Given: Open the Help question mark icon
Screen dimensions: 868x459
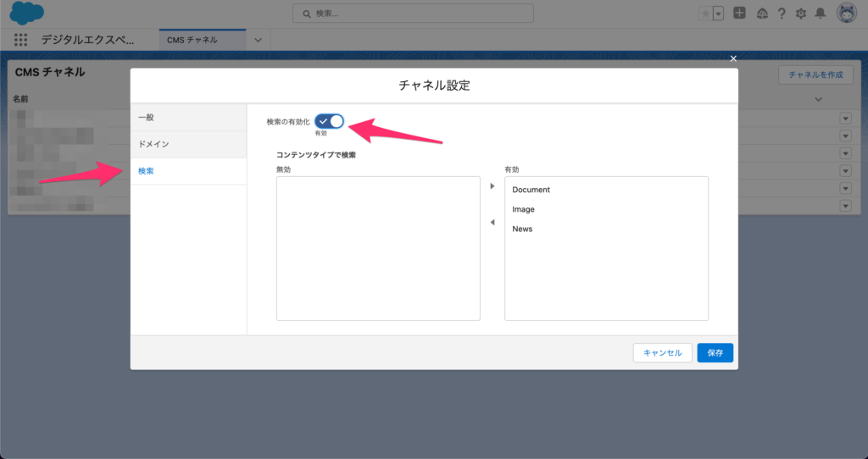Looking at the screenshot, I should click(x=781, y=14).
